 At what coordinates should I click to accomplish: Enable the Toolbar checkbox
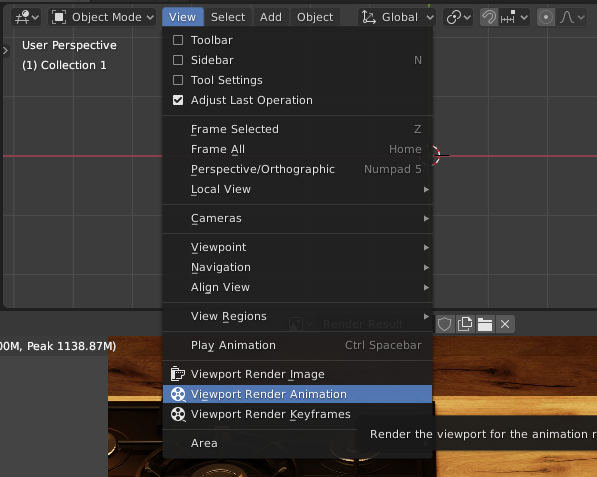point(178,40)
